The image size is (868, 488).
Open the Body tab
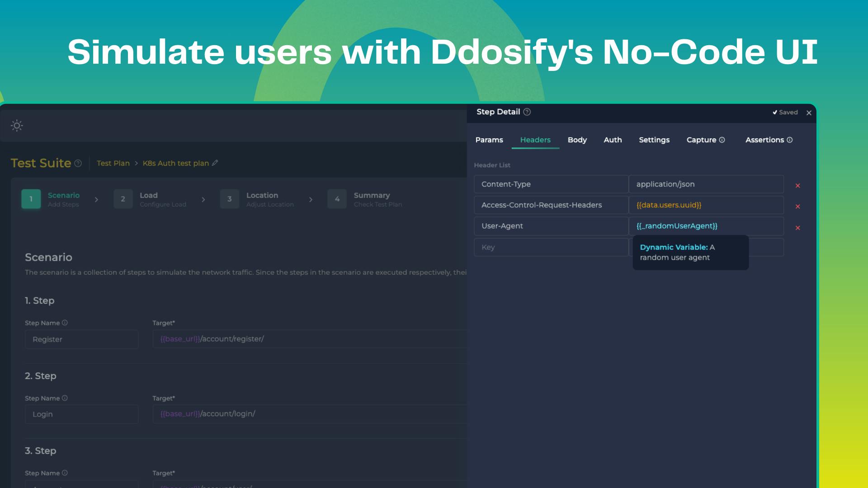tap(577, 140)
